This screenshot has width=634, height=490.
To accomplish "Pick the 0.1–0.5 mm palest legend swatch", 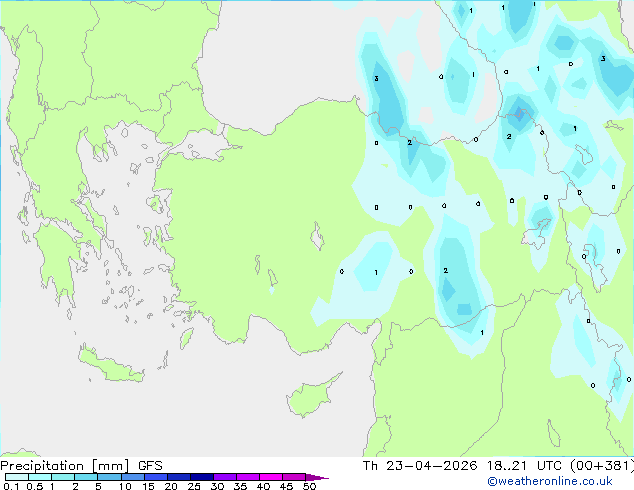I will point(17,477).
